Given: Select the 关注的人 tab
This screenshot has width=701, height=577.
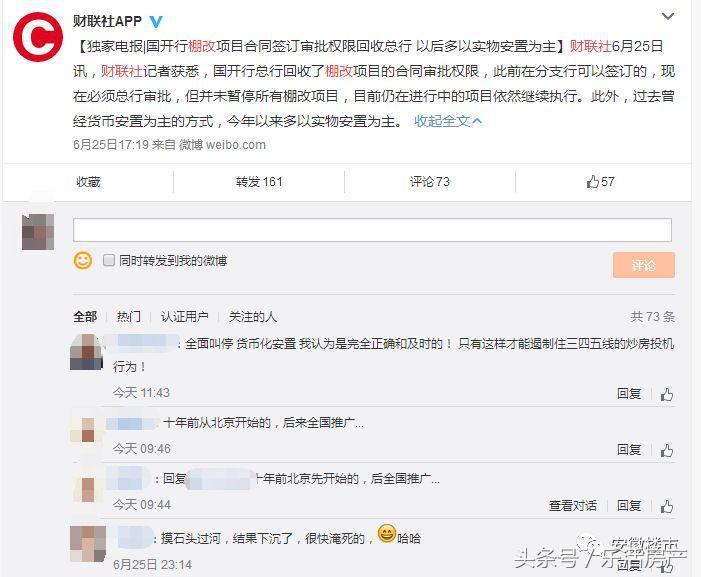Looking at the screenshot, I should point(253,316).
